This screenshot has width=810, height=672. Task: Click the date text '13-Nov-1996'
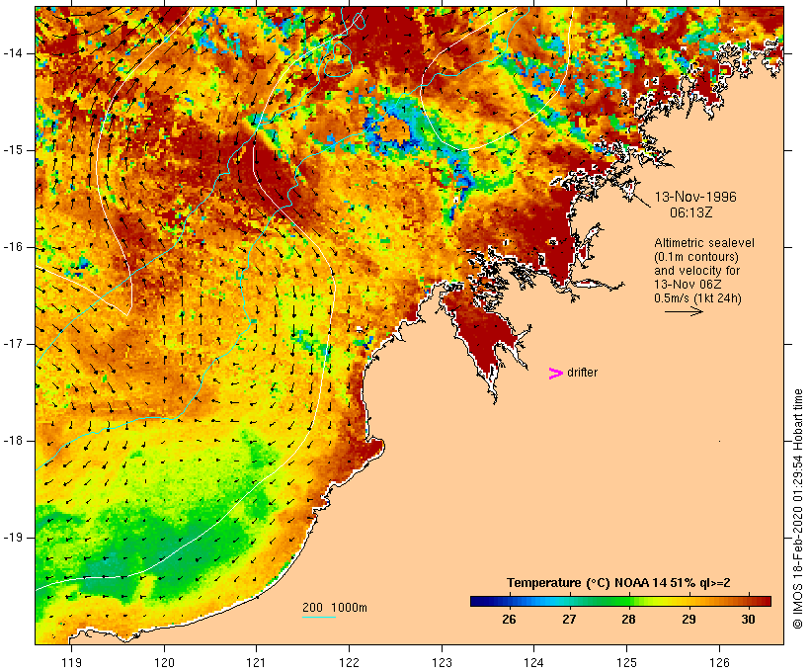695,197
